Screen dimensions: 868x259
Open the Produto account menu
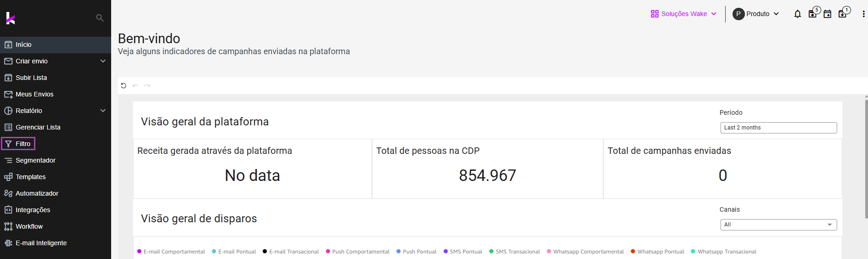point(756,14)
